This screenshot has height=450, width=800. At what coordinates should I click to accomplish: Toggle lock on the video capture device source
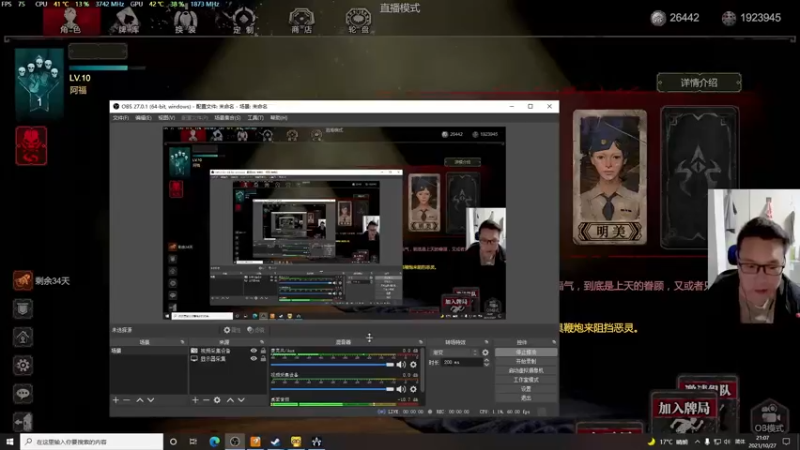(x=263, y=351)
